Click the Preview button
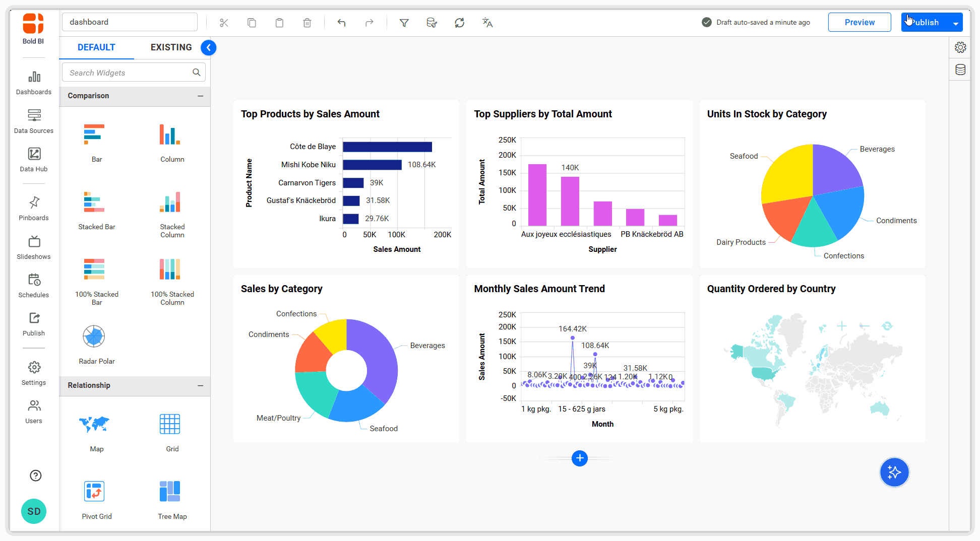Screen dimensions: 980x541 pos(859,22)
